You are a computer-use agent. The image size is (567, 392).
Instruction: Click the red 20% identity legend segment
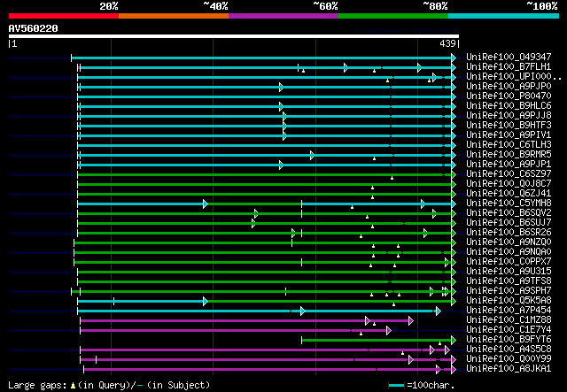click(x=63, y=16)
